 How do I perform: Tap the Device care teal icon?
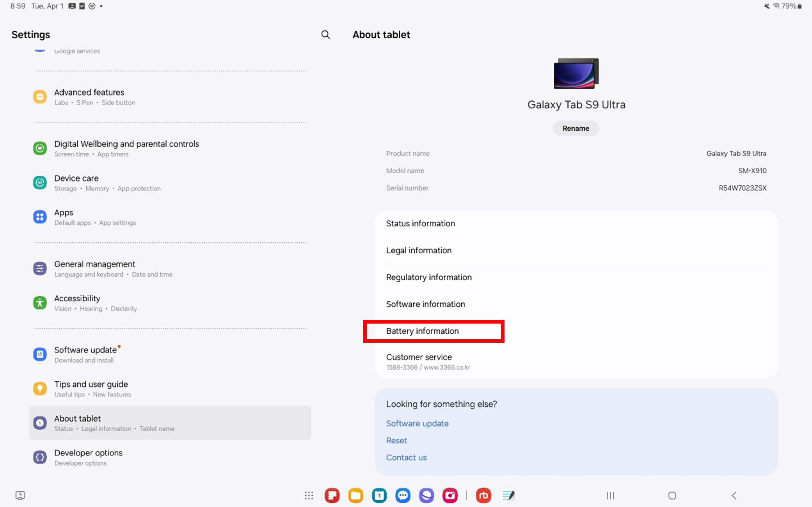click(x=40, y=183)
